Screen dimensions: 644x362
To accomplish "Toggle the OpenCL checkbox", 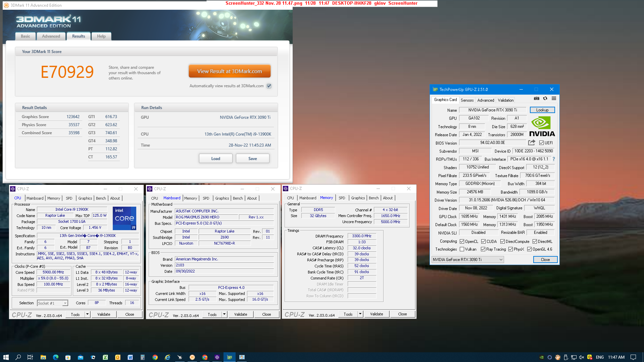I will click(462, 241).
